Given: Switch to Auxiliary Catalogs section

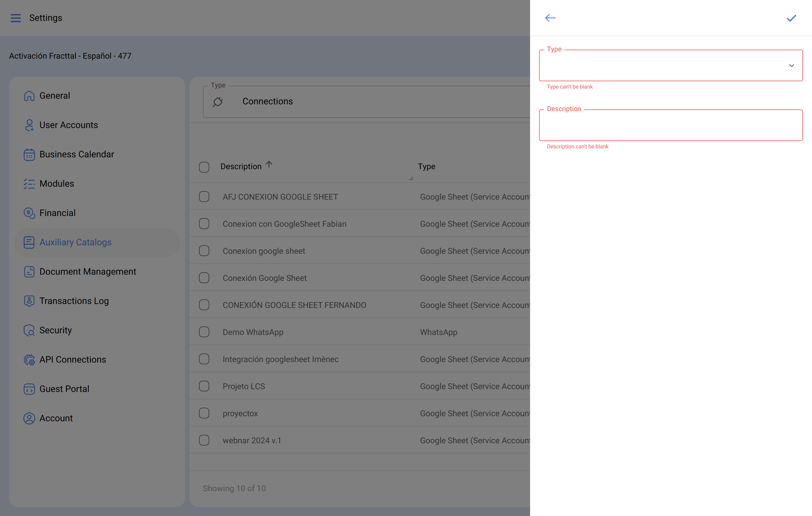Looking at the screenshot, I should pos(75,242).
